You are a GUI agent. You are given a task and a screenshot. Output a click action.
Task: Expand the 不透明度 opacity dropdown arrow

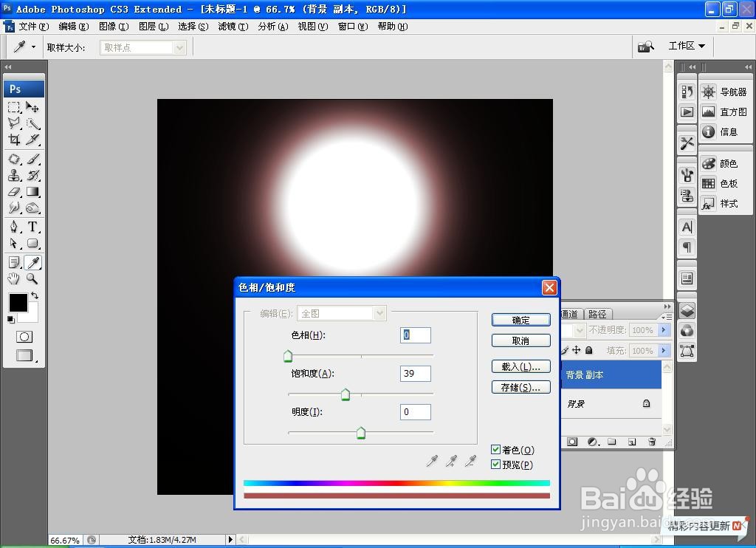click(x=664, y=330)
